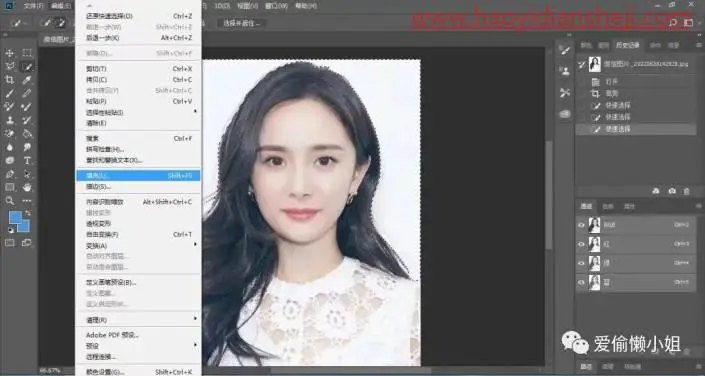Open the collapsed Brush Settings panel icon
This screenshot has width=705, height=376.
point(565,50)
